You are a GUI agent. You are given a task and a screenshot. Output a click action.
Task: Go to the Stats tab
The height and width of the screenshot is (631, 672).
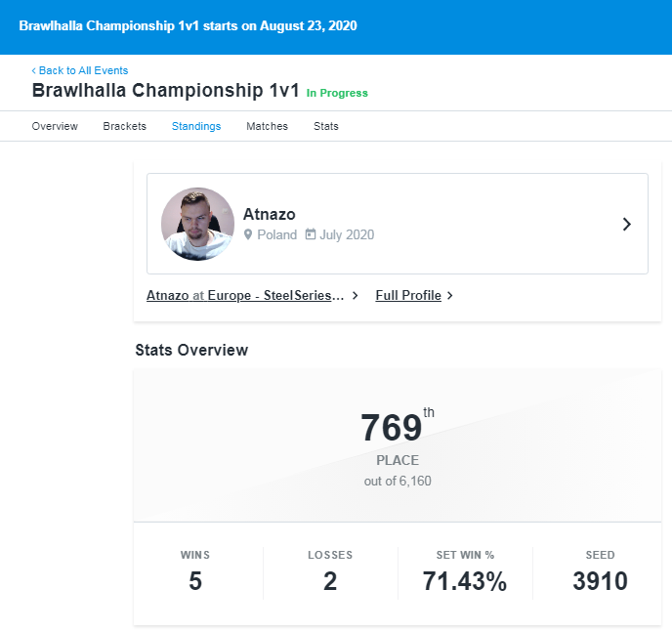(325, 126)
